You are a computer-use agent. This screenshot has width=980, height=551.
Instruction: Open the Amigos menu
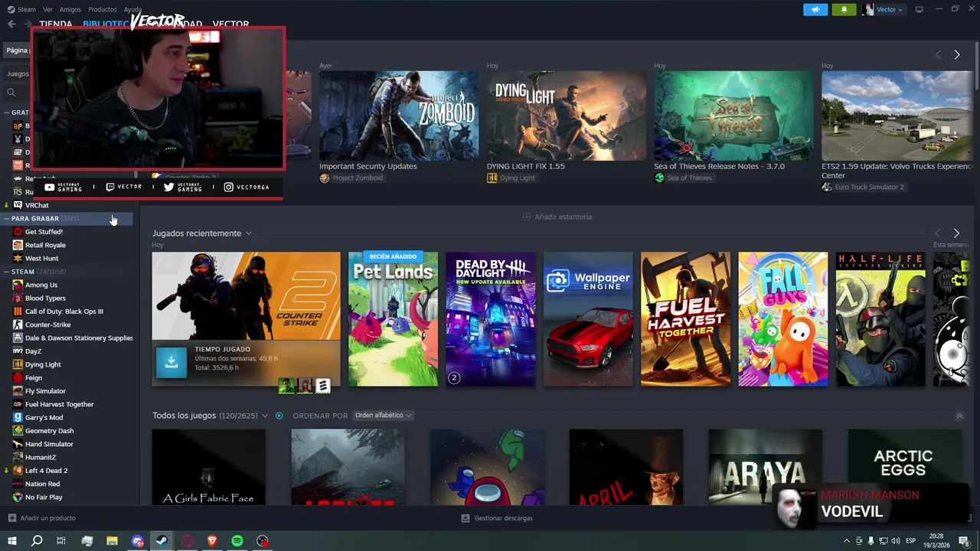[70, 9]
